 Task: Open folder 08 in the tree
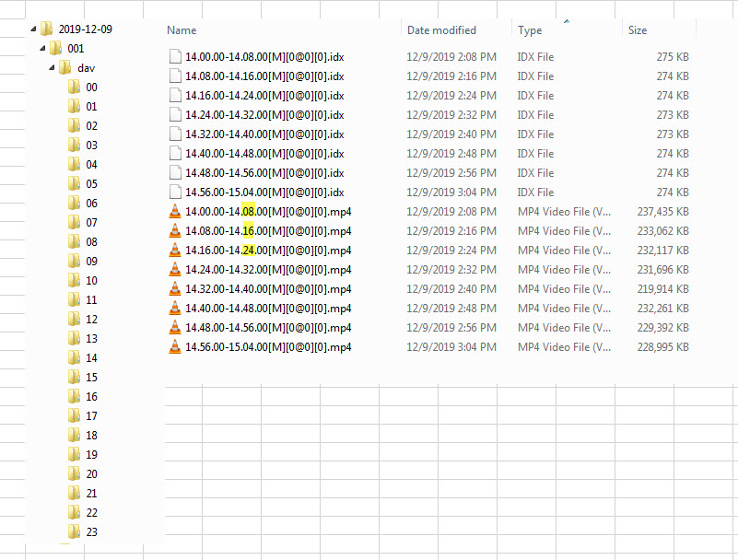91,242
